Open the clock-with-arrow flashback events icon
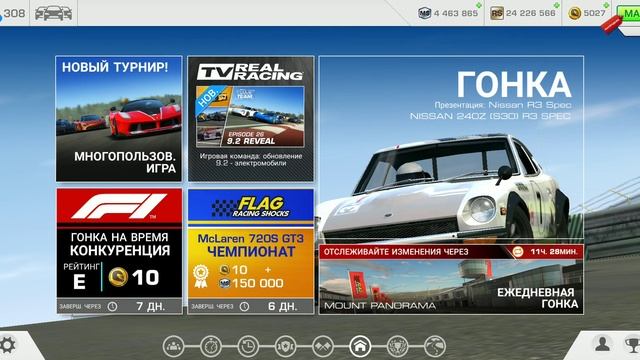The height and width of the screenshot is (360, 640). click(248, 346)
